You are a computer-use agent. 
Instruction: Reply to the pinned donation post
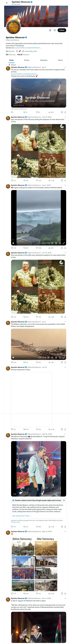coord(12,112)
